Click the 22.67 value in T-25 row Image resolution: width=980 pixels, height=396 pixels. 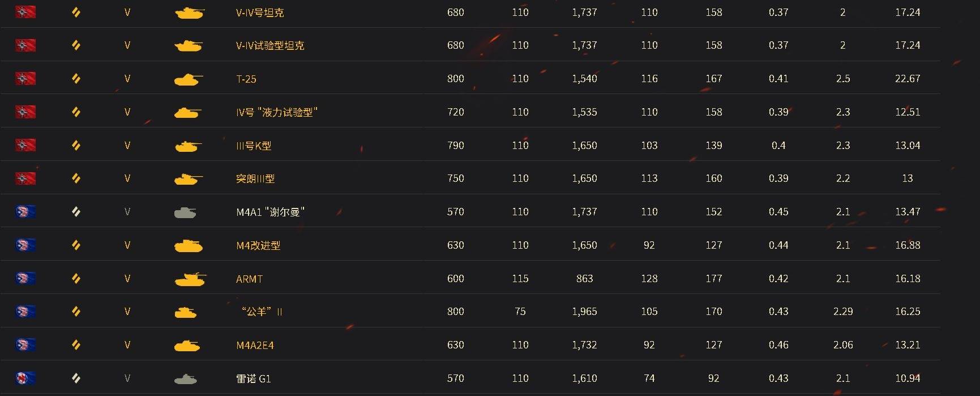(x=908, y=79)
